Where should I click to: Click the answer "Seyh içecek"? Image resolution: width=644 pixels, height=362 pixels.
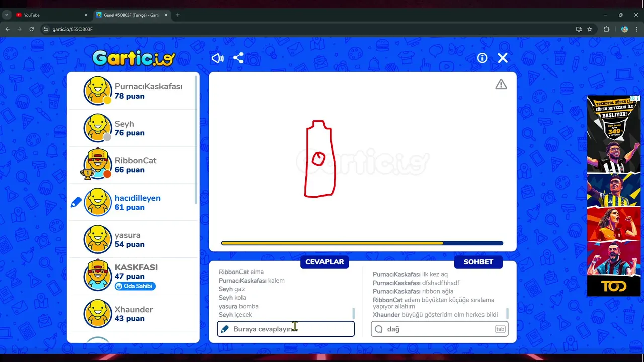coord(235,315)
